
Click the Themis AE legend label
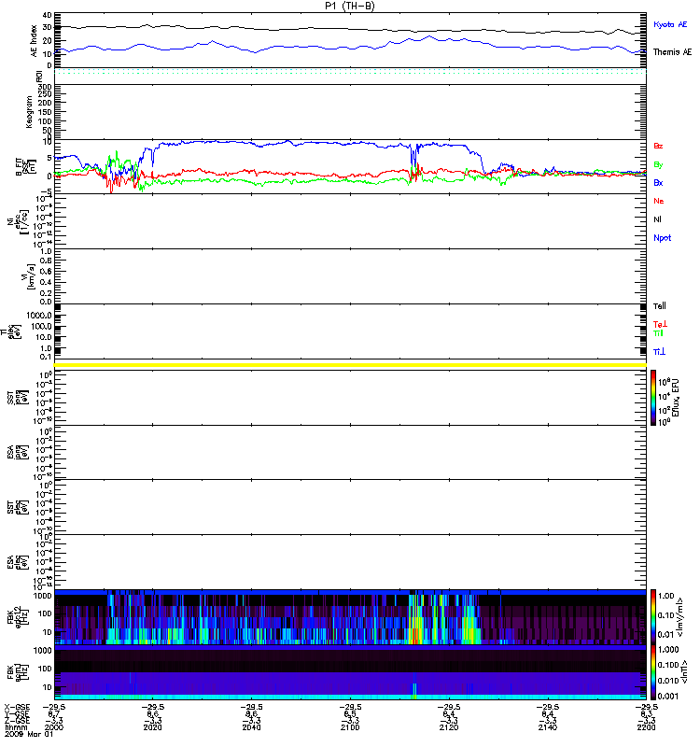672,52
